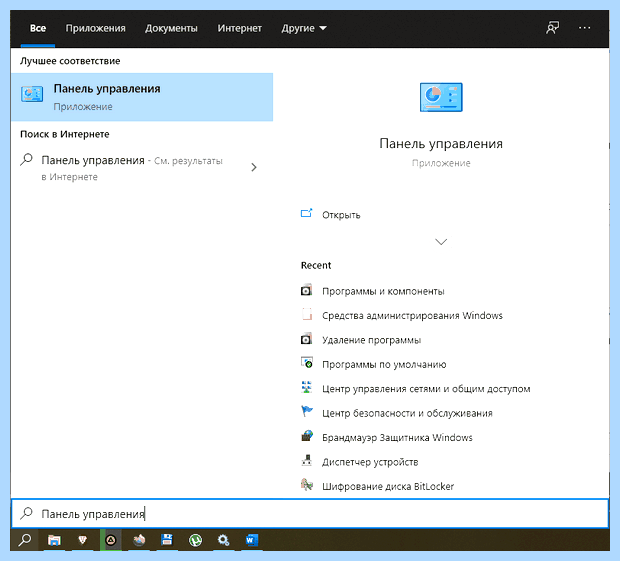The width and height of the screenshot is (620, 561).
Task: Click Открыть to launch Control Panel
Action: (341, 215)
